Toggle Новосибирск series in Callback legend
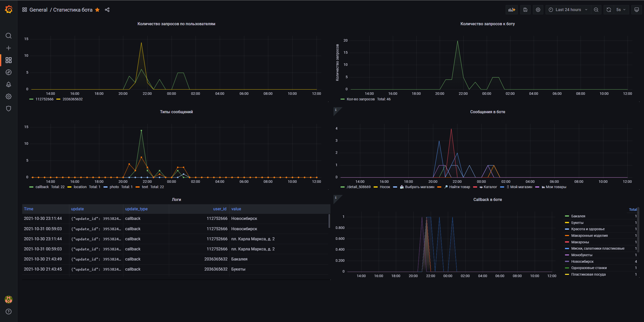 click(582, 261)
